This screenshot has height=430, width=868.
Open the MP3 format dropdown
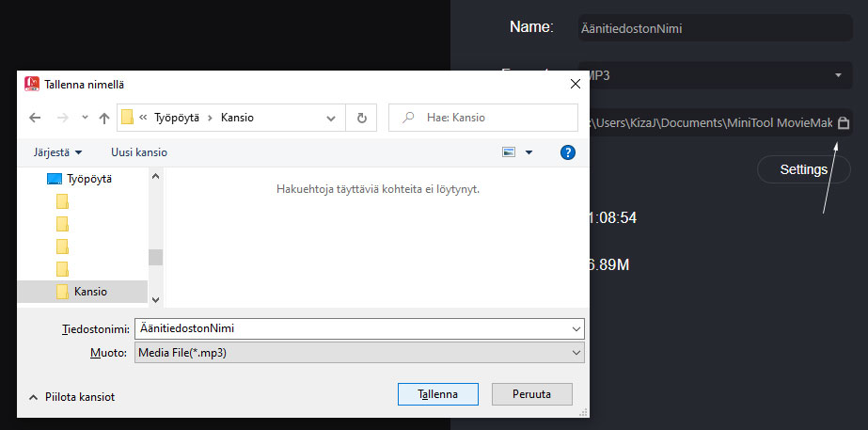837,75
